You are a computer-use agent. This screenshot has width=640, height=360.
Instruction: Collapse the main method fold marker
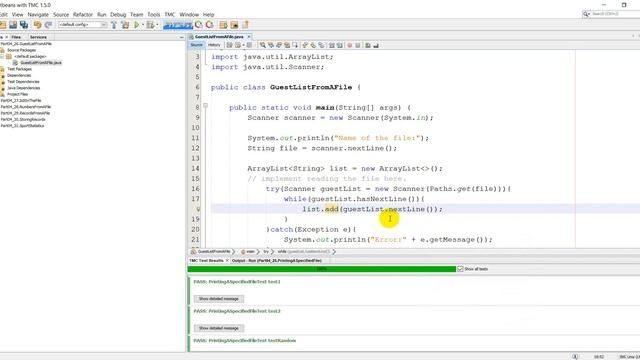pos(205,106)
